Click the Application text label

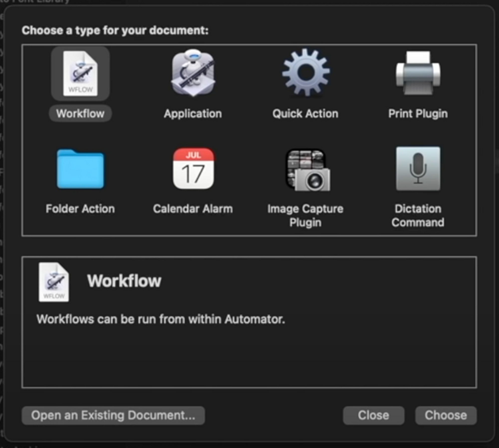193,114
